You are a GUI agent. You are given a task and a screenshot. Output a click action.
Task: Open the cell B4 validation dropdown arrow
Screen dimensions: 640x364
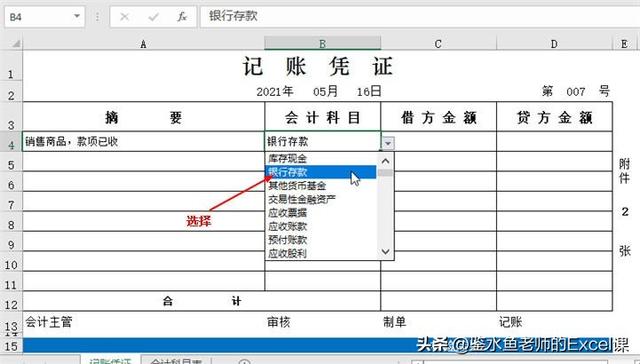pyautogui.click(x=388, y=143)
